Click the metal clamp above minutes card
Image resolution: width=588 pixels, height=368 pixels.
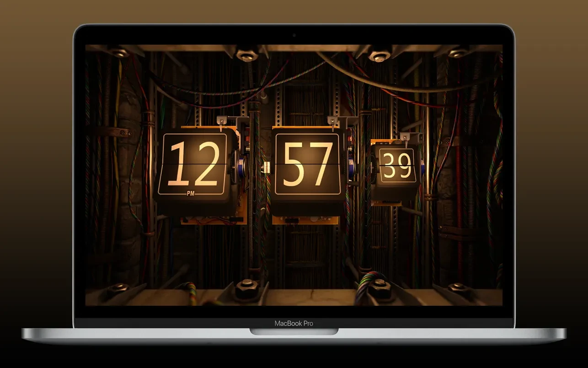[x=333, y=120]
